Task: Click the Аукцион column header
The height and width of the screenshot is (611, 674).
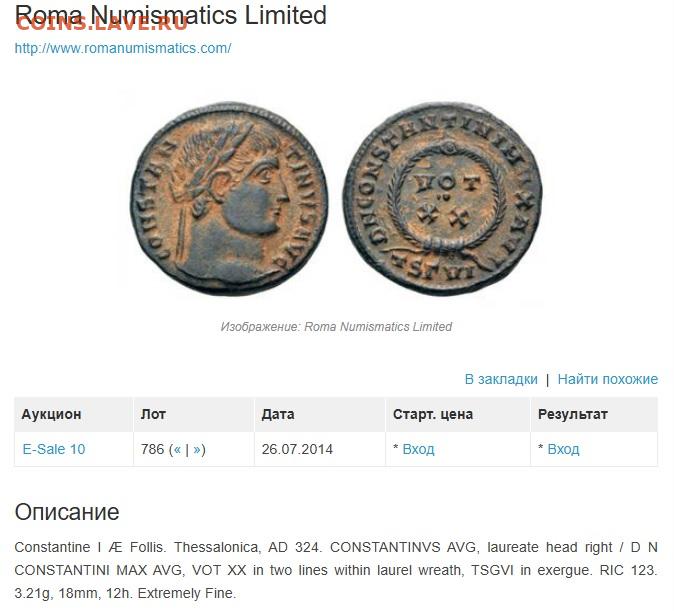Action: point(51,414)
